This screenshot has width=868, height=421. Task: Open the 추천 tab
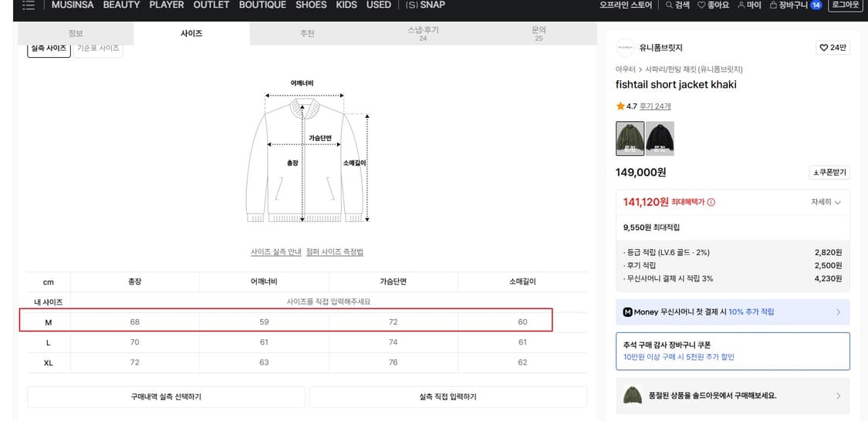pos(307,33)
